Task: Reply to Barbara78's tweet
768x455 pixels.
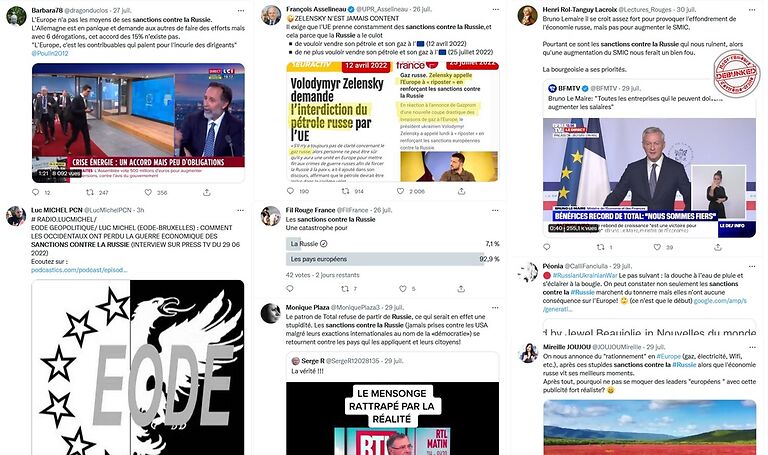Action: click(x=35, y=192)
